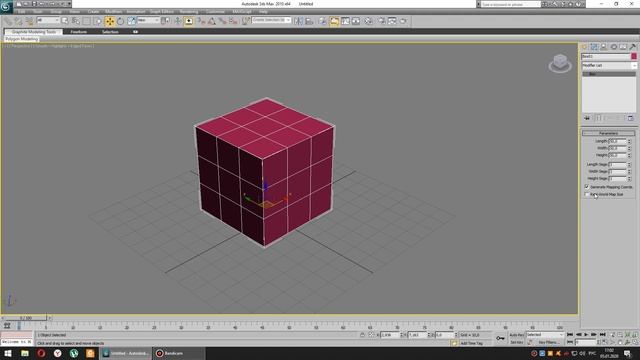
Task: Switch to the Create command panel
Action: [x=584, y=47]
